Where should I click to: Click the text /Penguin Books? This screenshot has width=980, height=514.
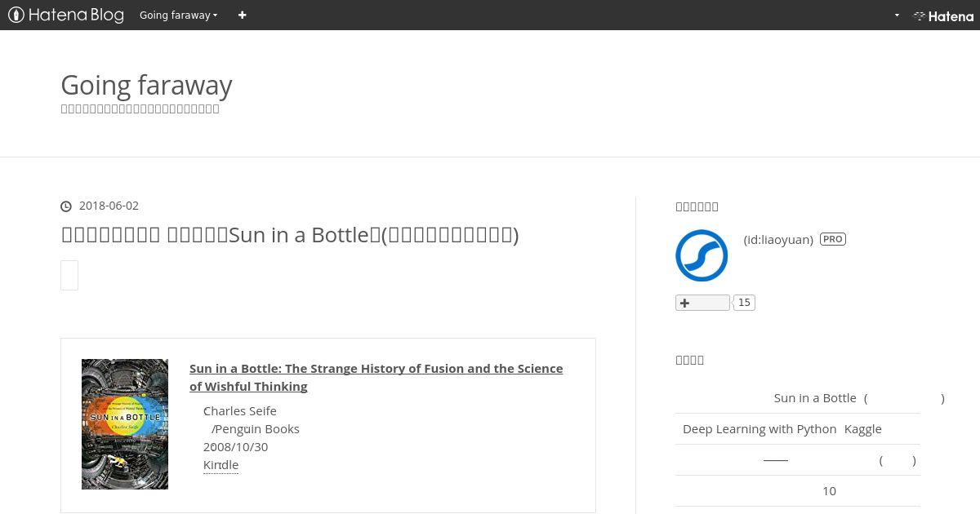point(256,428)
